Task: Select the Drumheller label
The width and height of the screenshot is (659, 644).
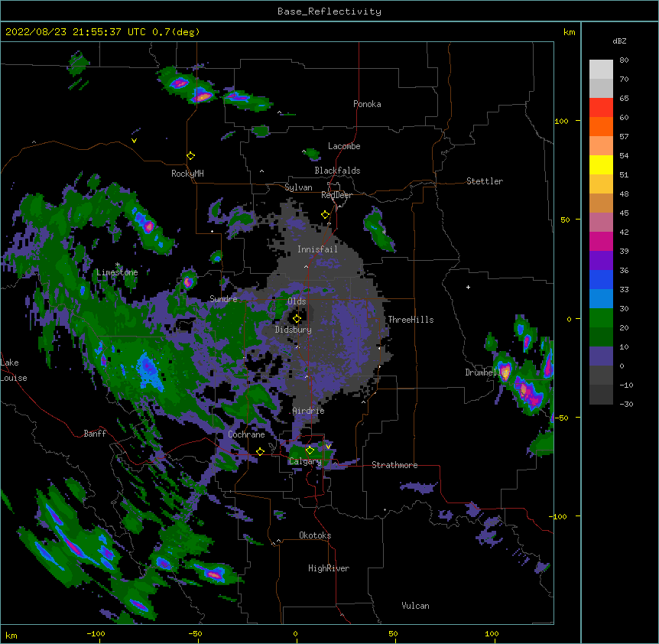Action: click(x=482, y=372)
